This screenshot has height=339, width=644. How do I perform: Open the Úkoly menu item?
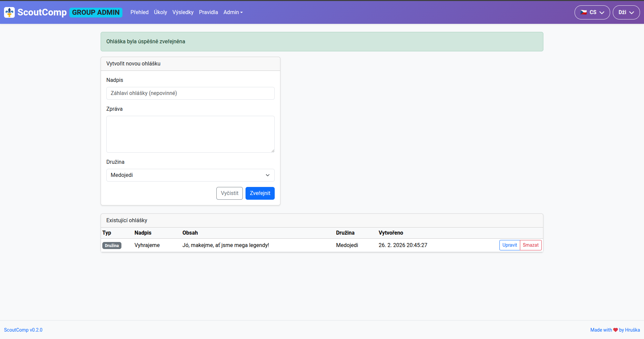[160, 12]
